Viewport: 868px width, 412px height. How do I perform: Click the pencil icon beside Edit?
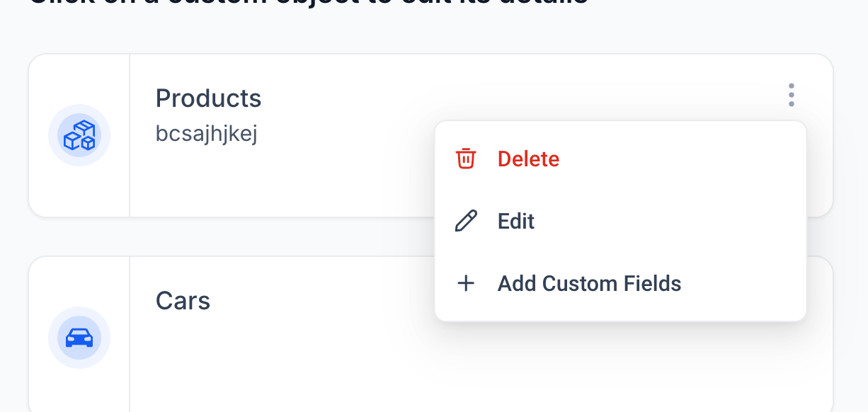pyautogui.click(x=465, y=221)
